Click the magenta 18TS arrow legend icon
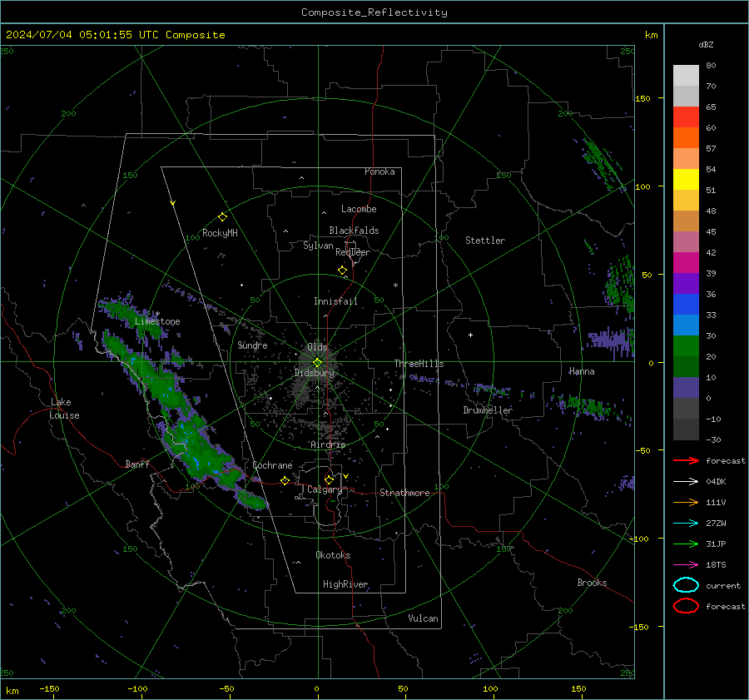 tap(686, 565)
